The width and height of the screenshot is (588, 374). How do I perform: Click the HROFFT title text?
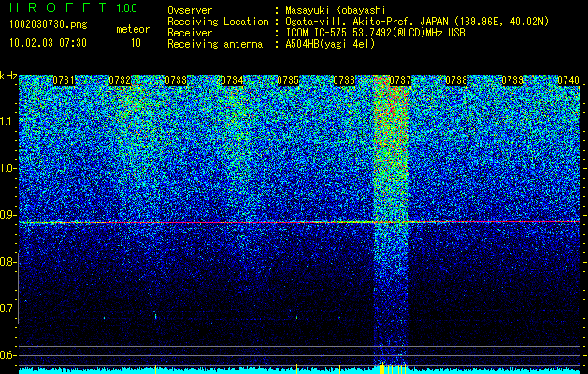click(58, 7)
